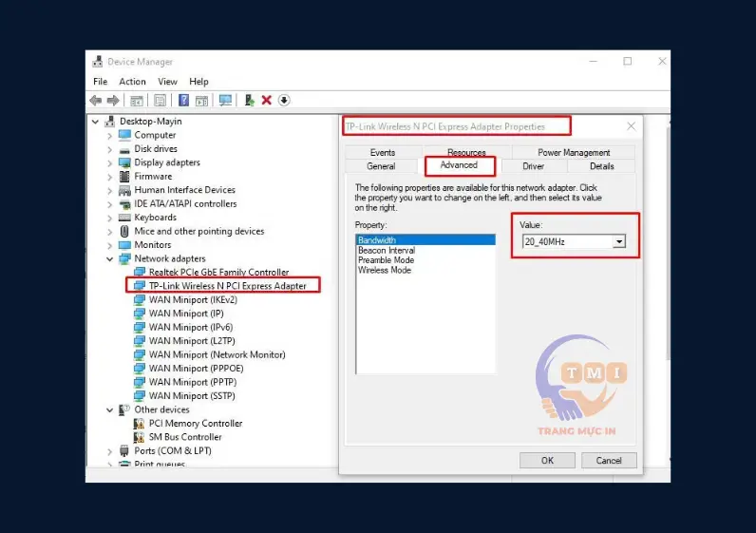This screenshot has height=533, width=756.
Task: Switch to the Events tab
Action: [383, 152]
